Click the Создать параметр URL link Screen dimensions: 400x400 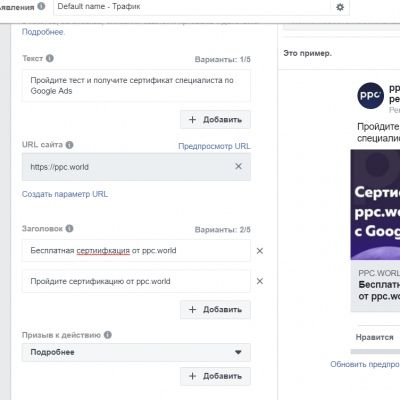click(x=65, y=194)
